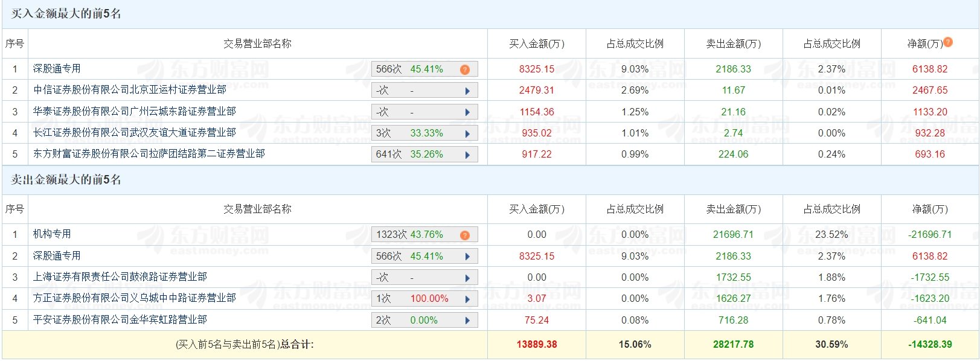
Task: Open 方正证券股份有限公司义乌城中中路证券营业部 link
Action: point(135,298)
